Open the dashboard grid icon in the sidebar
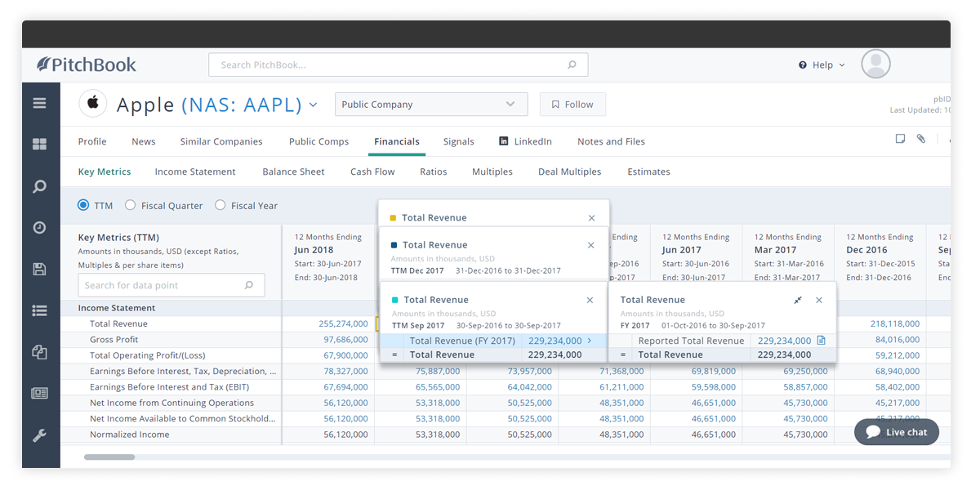 click(x=39, y=145)
